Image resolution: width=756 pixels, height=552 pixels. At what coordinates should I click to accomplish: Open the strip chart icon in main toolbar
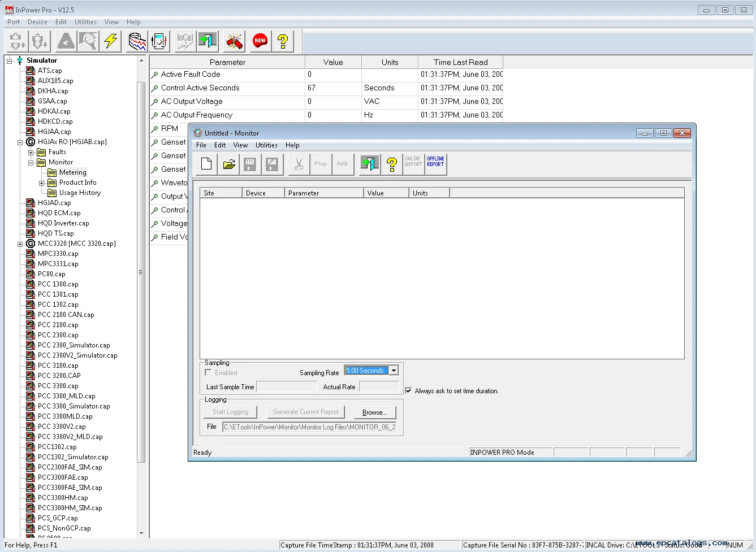[137, 41]
